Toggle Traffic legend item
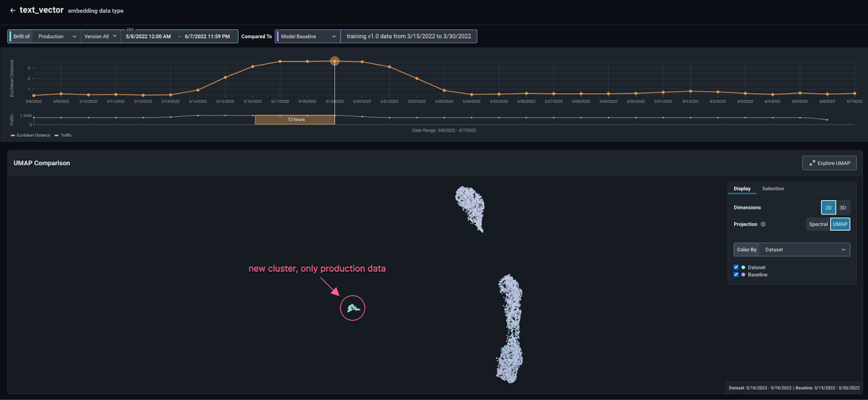 tap(63, 136)
